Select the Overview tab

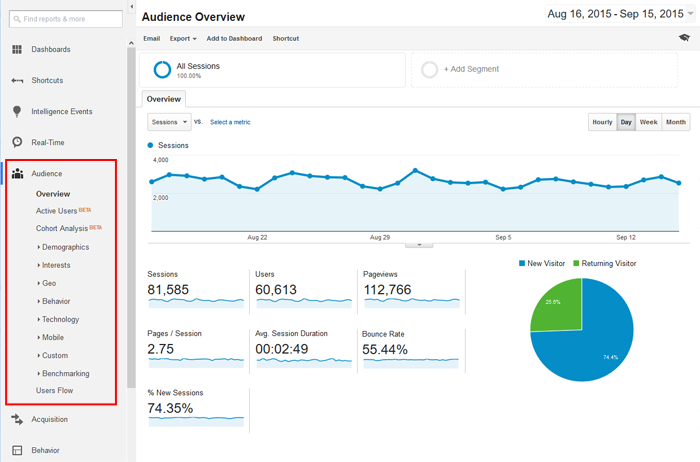(163, 100)
